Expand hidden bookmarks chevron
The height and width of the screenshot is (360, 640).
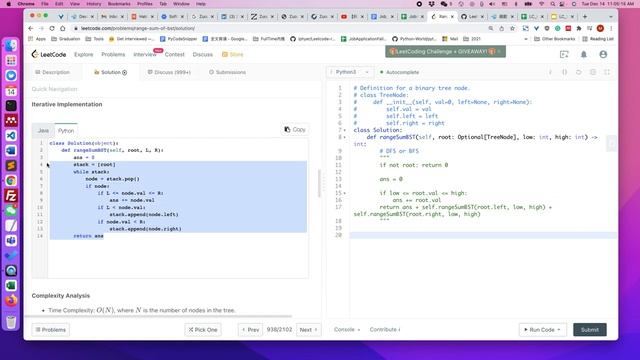[x=526, y=39]
